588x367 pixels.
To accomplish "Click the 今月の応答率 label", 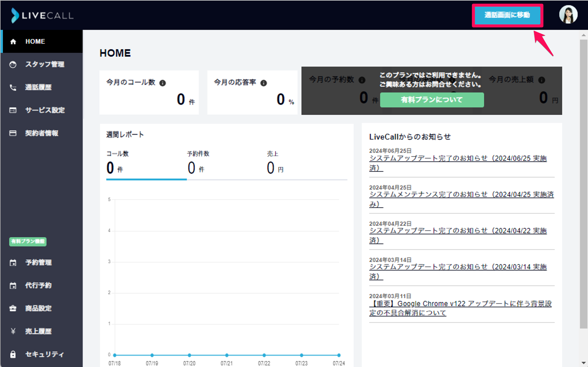I will (235, 83).
